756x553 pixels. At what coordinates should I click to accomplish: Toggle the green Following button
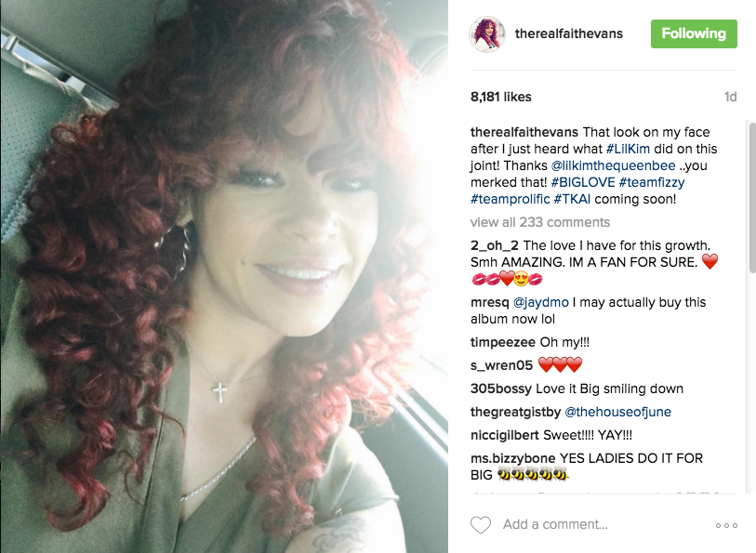[694, 33]
